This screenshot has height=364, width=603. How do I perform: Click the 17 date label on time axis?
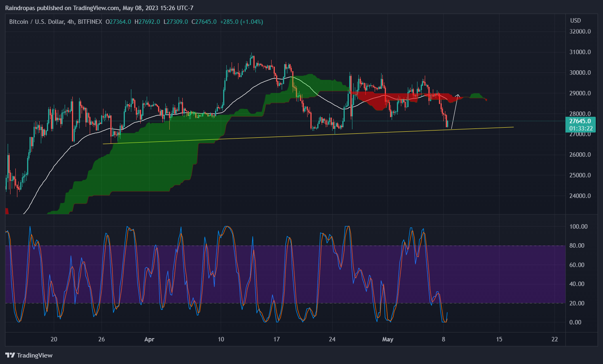click(x=276, y=339)
